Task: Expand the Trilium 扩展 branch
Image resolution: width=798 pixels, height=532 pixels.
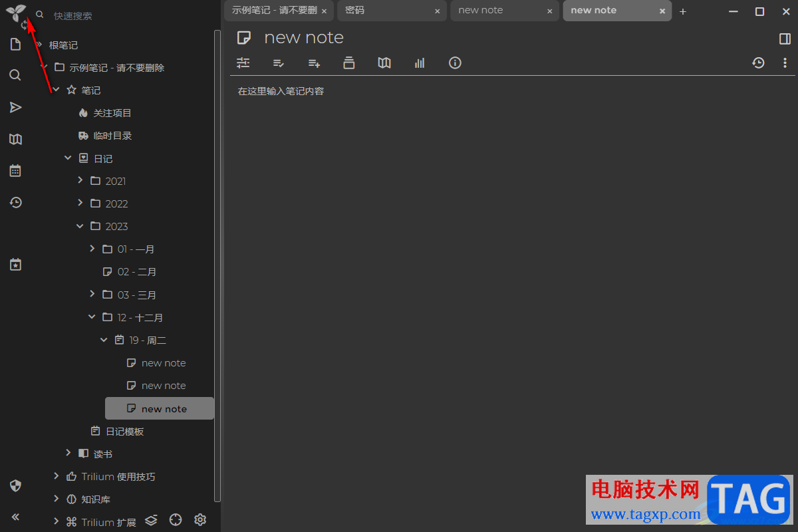Action: coord(56,522)
